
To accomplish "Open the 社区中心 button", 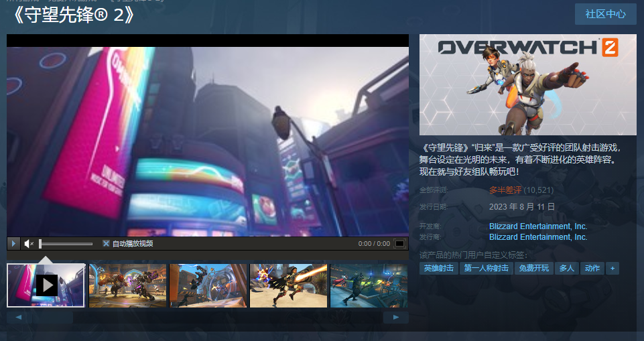I will pos(605,14).
